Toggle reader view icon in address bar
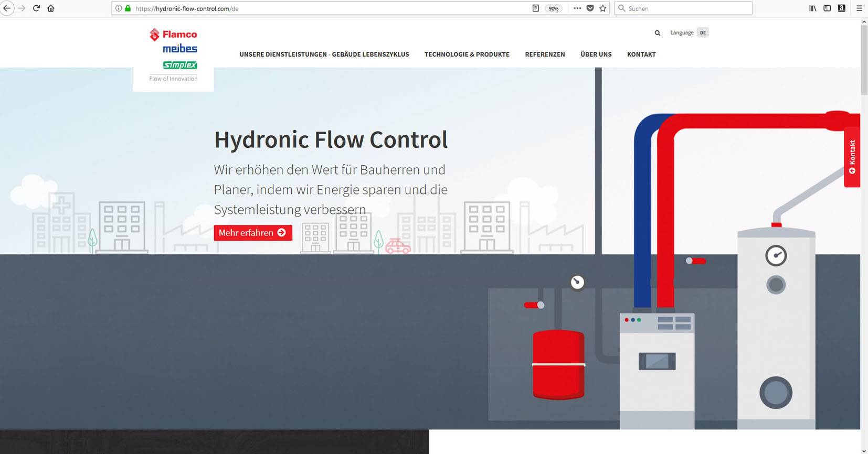The width and height of the screenshot is (868, 454). pyautogui.click(x=535, y=8)
